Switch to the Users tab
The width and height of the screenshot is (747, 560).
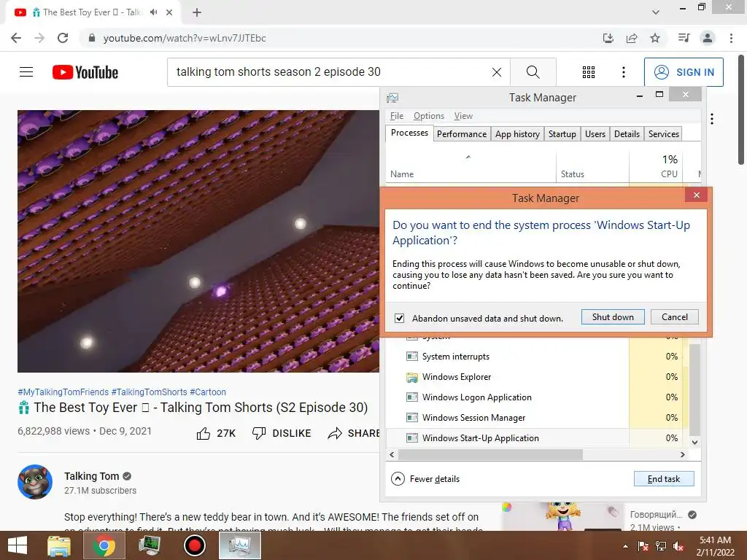tap(595, 134)
